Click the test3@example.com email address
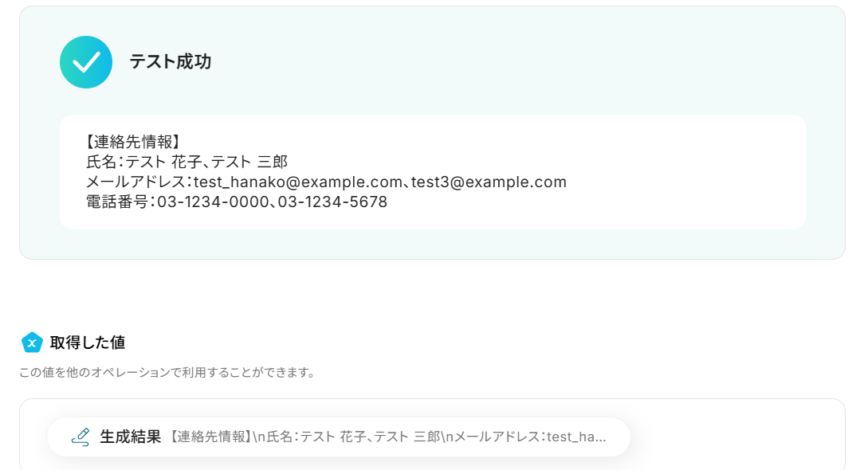Screen dimensions: 868x470 (x=489, y=182)
